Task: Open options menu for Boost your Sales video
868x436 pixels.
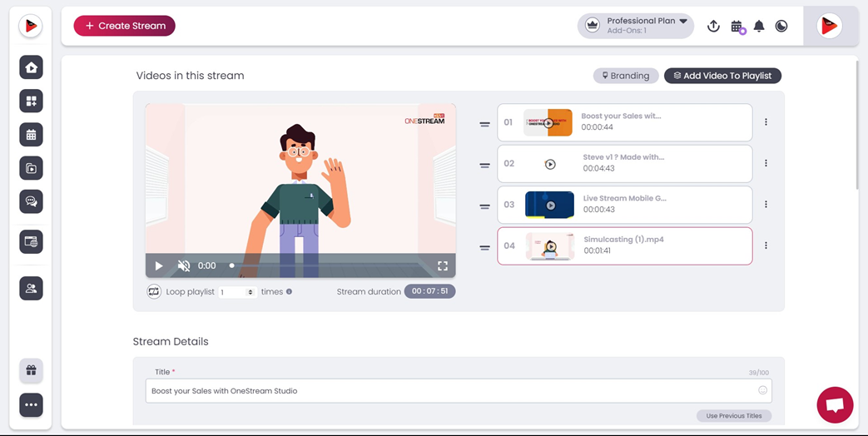Action: click(x=766, y=122)
